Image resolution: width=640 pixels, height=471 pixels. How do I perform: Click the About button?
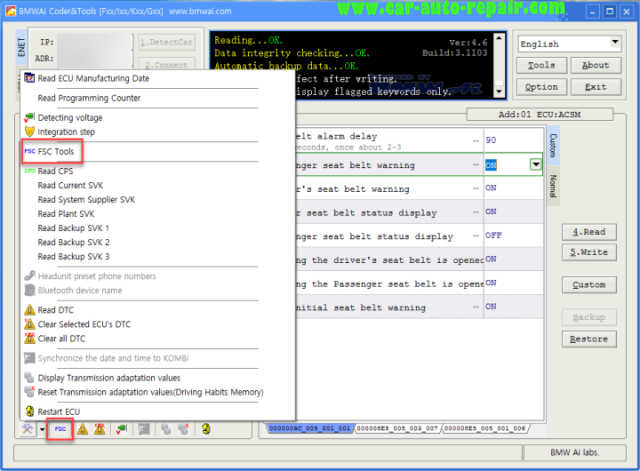[x=596, y=65]
